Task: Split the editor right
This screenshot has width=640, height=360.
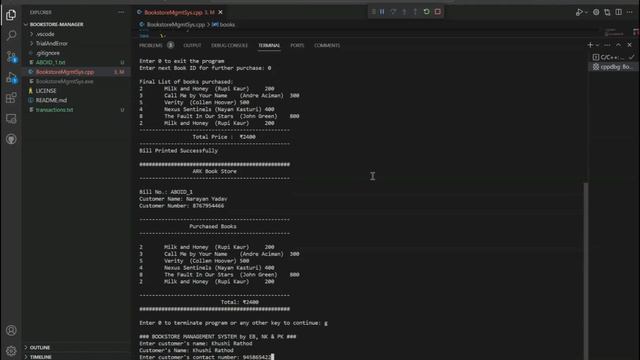Action: coord(619,12)
